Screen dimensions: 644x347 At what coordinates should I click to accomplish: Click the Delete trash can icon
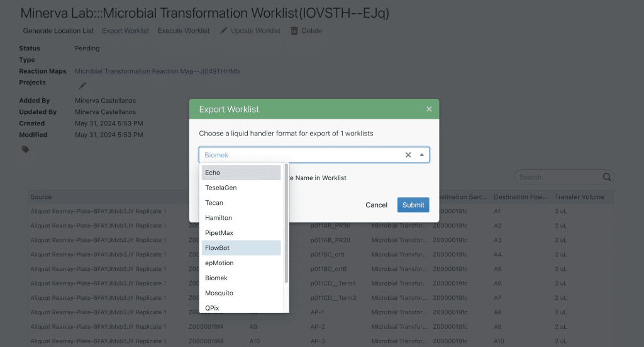[x=294, y=31]
